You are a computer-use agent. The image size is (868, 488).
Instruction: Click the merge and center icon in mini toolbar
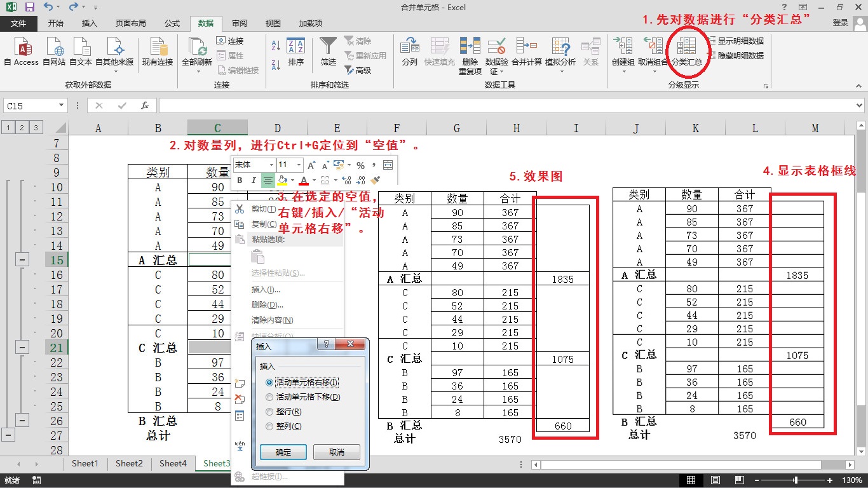point(388,165)
